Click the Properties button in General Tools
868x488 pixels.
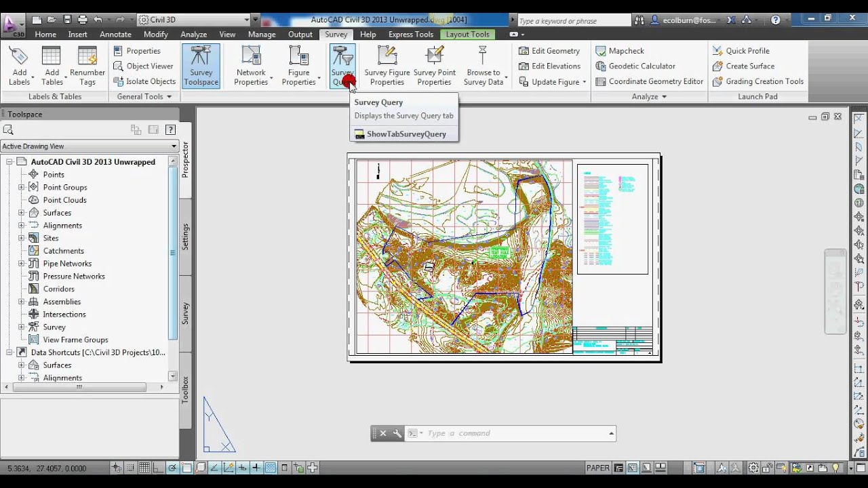pos(138,51)
